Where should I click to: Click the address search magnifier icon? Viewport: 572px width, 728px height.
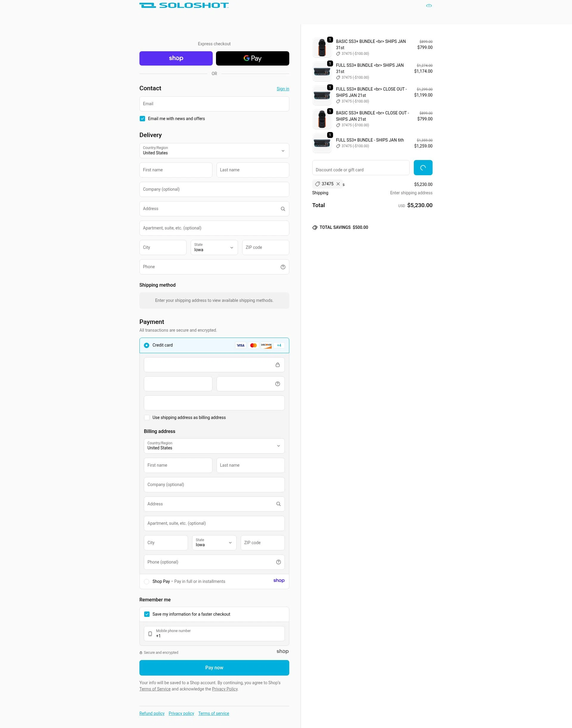(283, 208)
